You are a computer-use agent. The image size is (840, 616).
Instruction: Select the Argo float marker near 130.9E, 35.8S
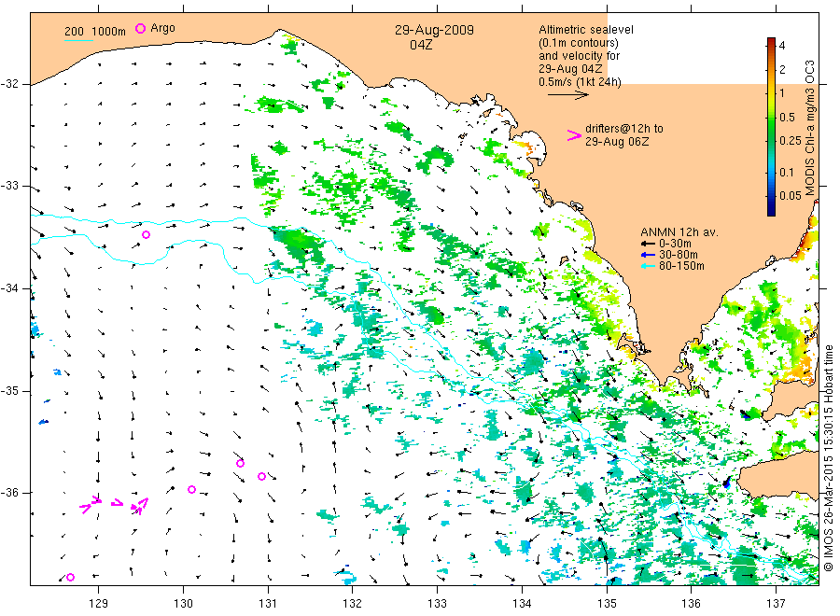point(261,476)
